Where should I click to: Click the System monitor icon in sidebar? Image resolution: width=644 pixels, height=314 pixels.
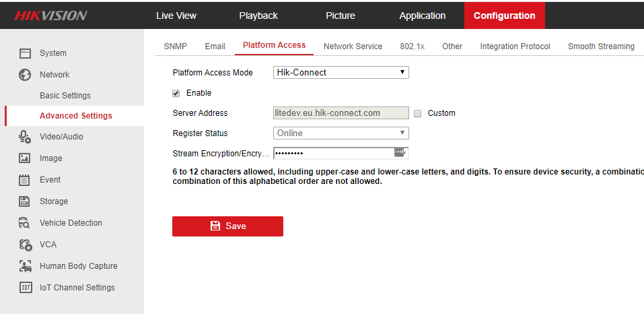pyautogui.click(x=25, y=53)
